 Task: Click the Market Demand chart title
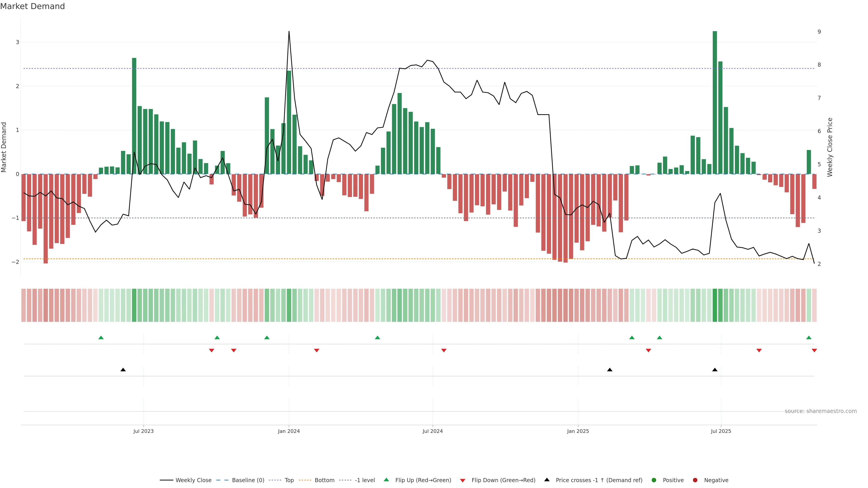pyautogui.click(x=32, y=6)
